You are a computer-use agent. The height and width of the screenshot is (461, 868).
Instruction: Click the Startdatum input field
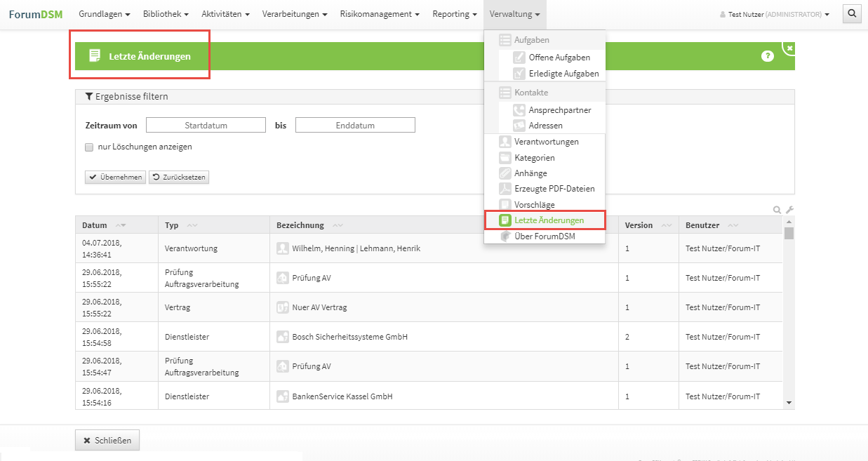[x=206, y=126]
